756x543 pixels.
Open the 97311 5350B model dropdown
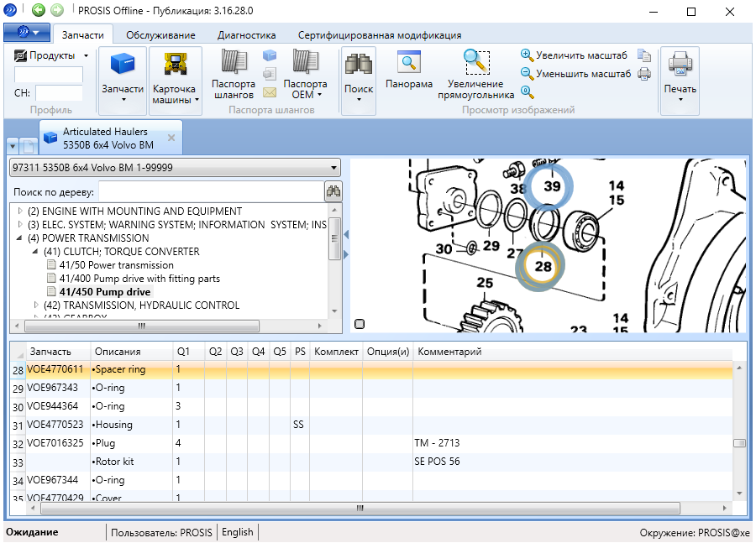tap(175, 168)
